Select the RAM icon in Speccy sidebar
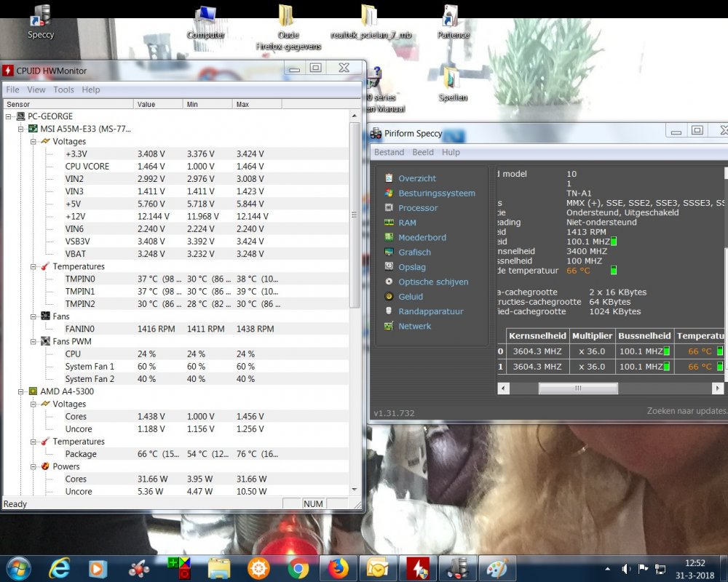Viewport: 728px width, 582px height. click(x=390, y=223)
